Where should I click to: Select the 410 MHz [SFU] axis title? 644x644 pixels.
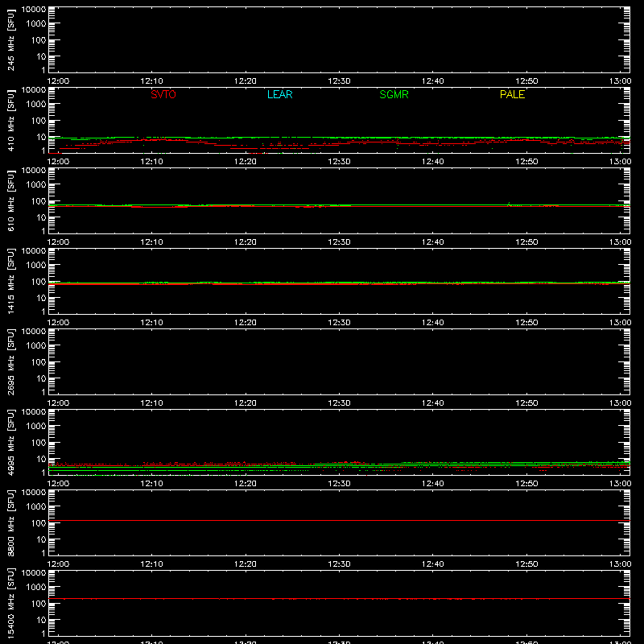coord(11,120)
